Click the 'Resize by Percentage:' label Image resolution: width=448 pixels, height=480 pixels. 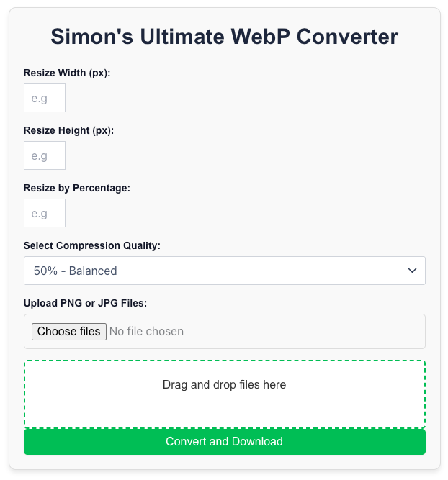(77, 188)
